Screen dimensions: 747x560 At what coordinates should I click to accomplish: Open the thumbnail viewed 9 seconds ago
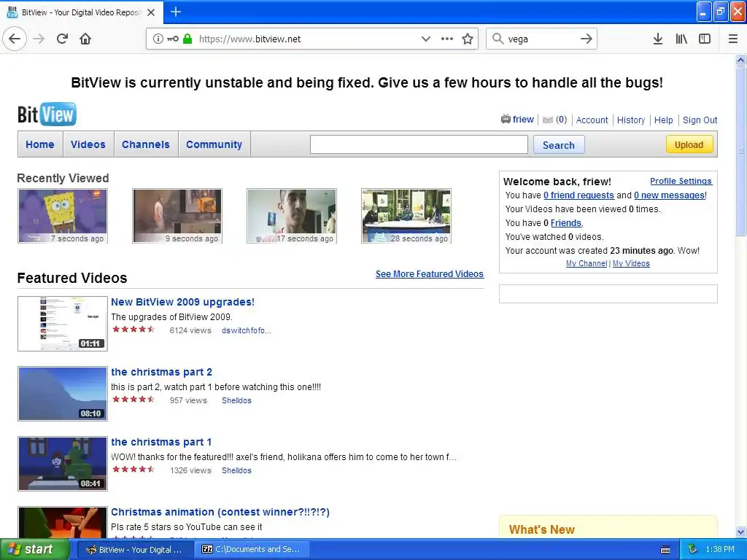click(177, 216)
